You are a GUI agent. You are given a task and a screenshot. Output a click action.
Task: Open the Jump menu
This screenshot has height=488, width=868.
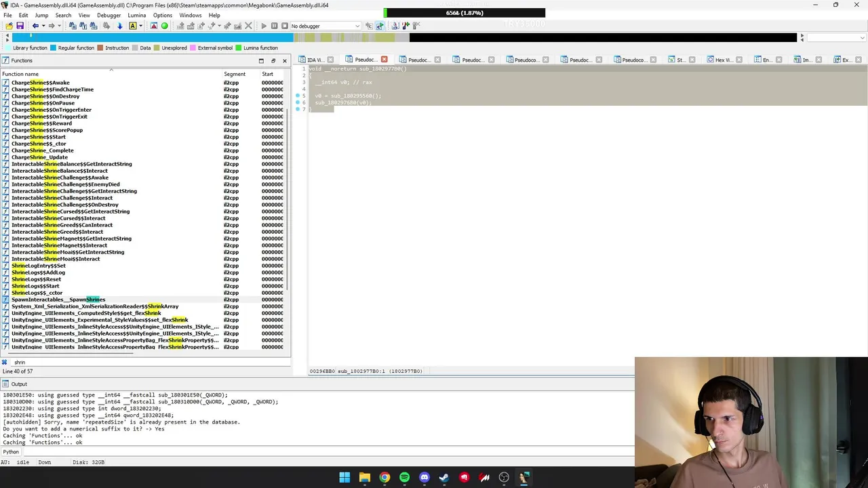[x=41, y=15]
